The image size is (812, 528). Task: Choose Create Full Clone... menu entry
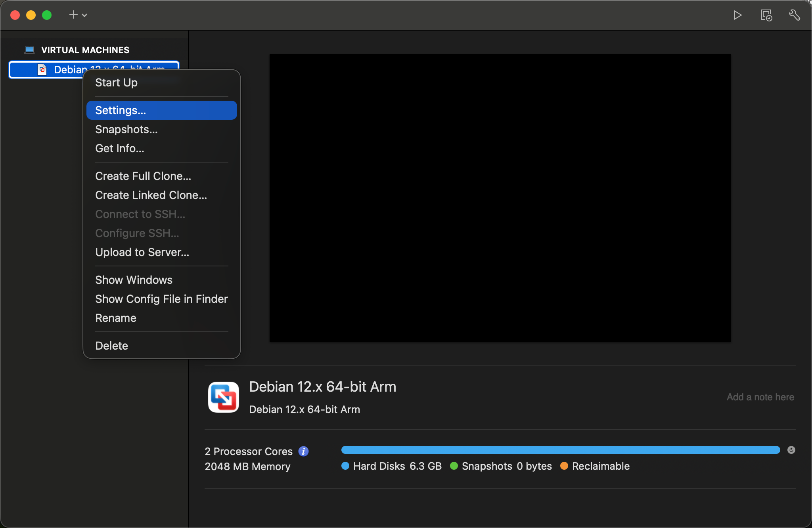click(143, 176)
